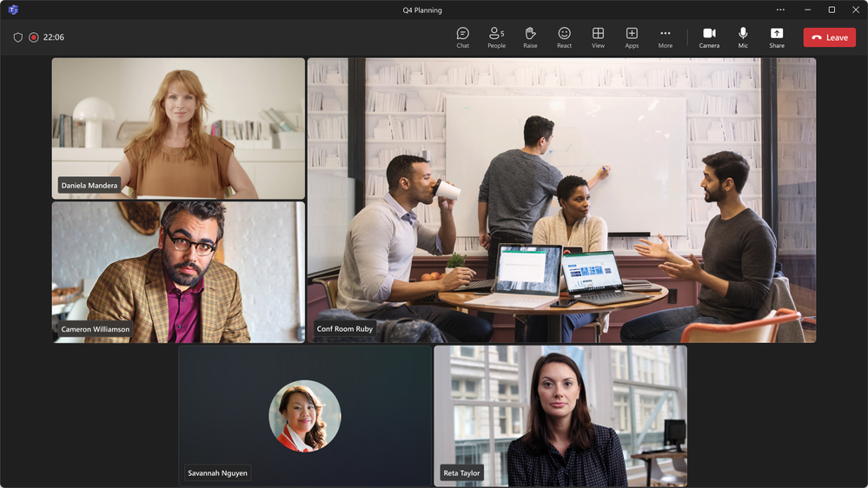
Task: Open title bar ellipsis menu
Action: (780, 10)
